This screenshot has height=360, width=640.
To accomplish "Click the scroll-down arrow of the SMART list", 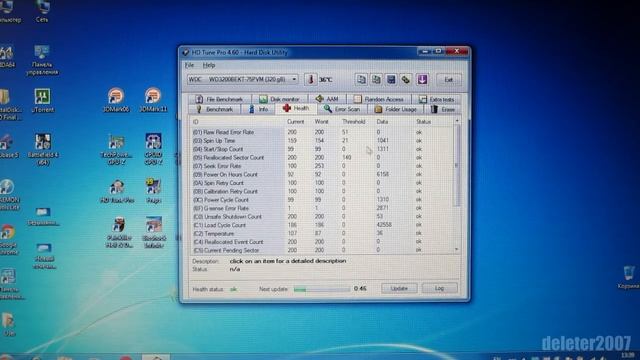I will (457, 249).
